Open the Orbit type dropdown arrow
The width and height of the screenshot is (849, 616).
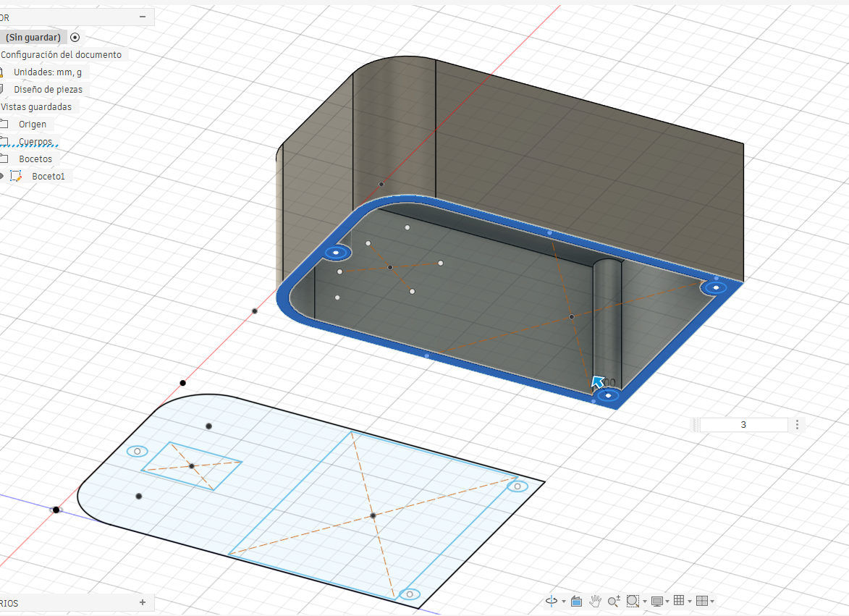pyautogui.click(x=564, y=602)
